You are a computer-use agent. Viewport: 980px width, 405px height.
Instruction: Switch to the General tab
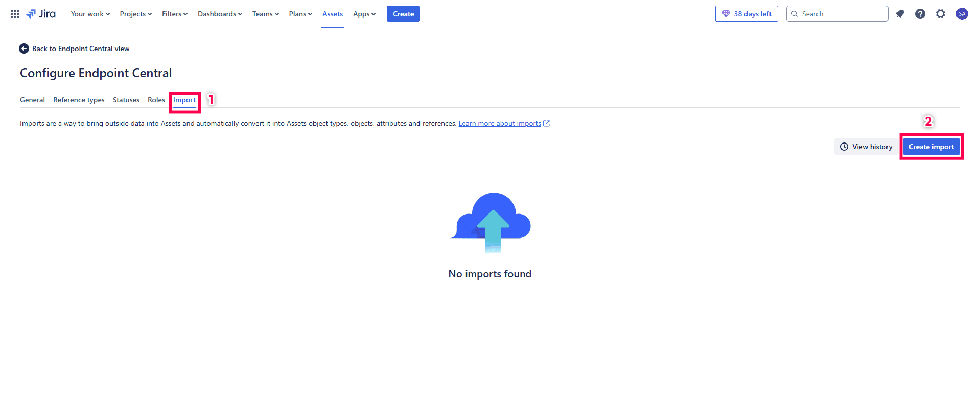(x=32, y=100)
